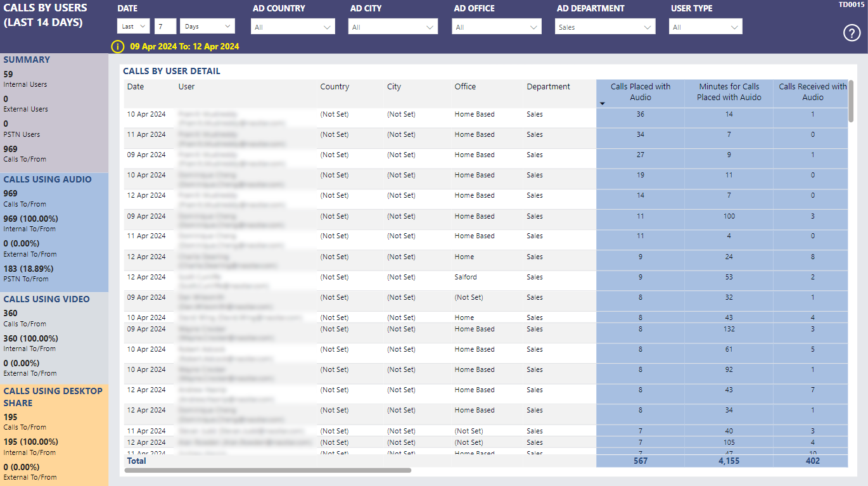Click the Department column header
Viewport: 868px width, 486px height.
coord(548,87)
